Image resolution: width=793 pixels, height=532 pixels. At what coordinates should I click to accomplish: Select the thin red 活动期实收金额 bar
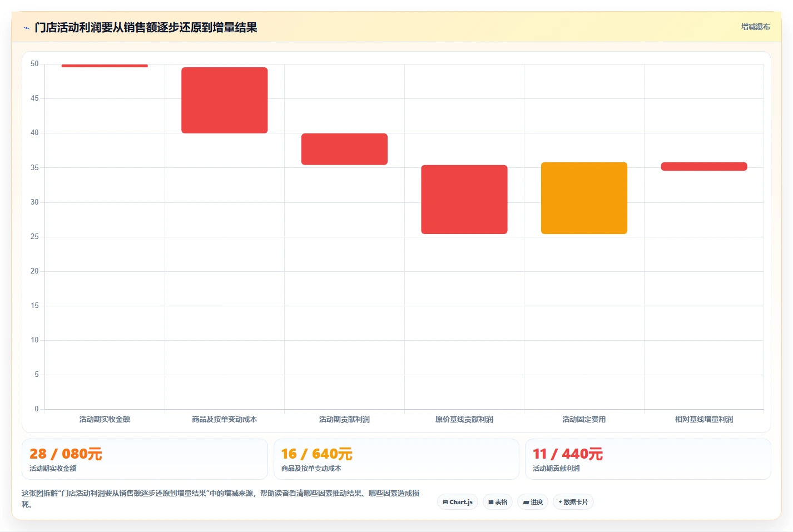tap(105, 66)
